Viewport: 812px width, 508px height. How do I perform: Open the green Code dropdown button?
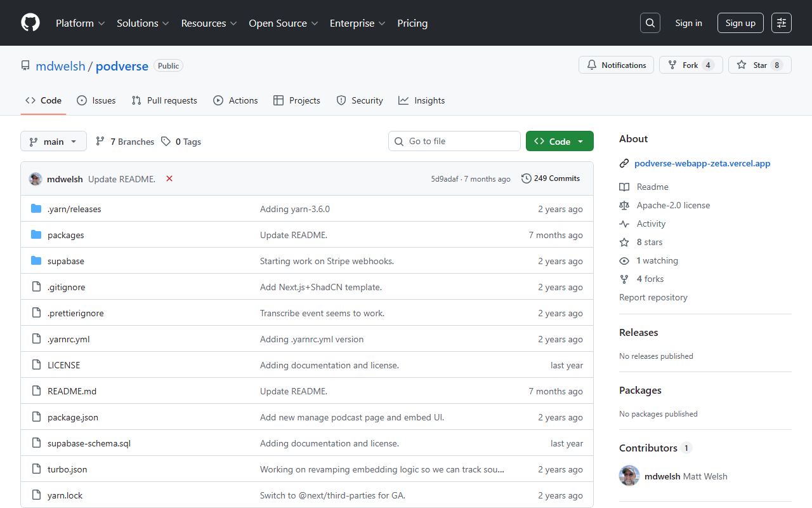[560, 142]
